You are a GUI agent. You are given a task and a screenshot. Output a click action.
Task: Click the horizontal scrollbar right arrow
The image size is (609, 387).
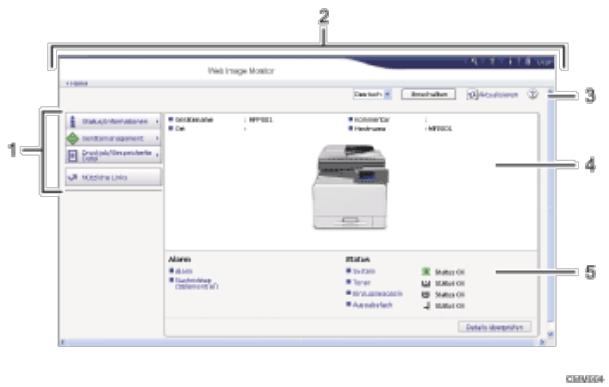tap(542, 342)
